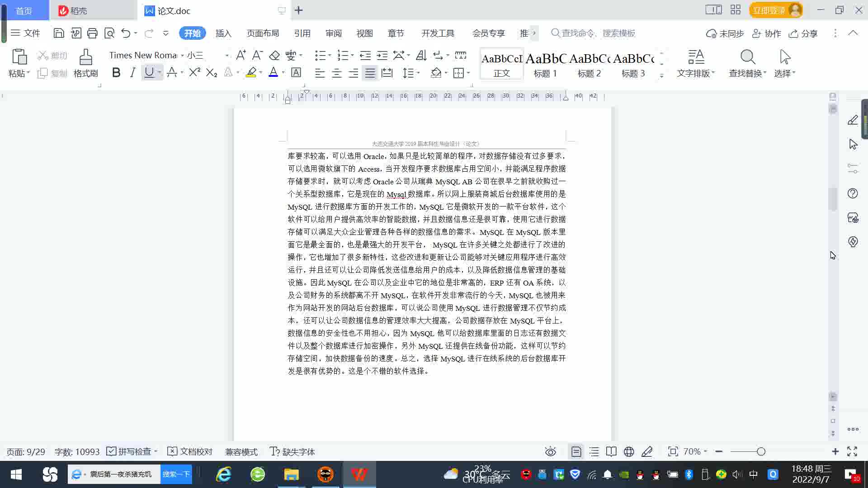Click the Undo arrow icon
868x488 pixels.
point(126,33)
